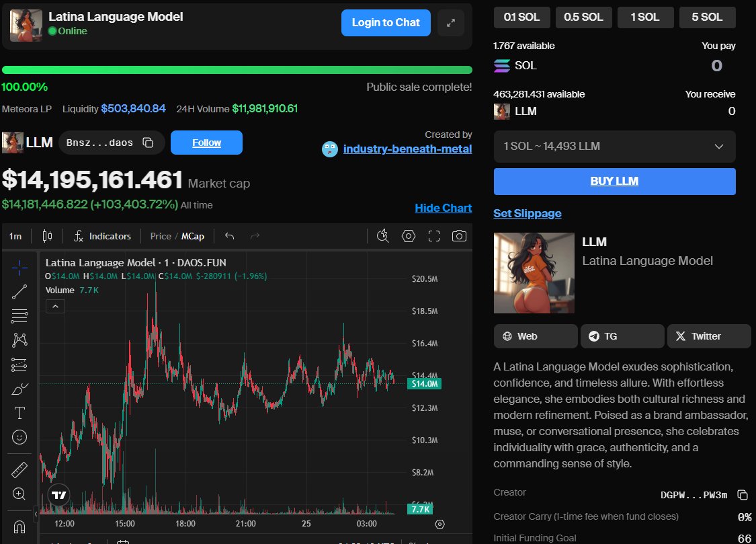
Task: Choose the 0.1 SOL preset amount
Action: click(521, 17)
